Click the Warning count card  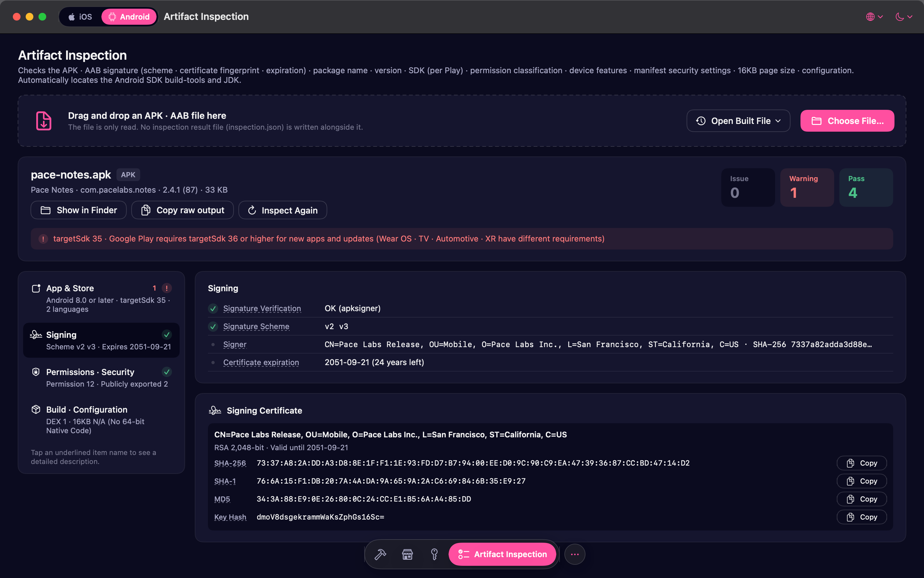[807, 188]
